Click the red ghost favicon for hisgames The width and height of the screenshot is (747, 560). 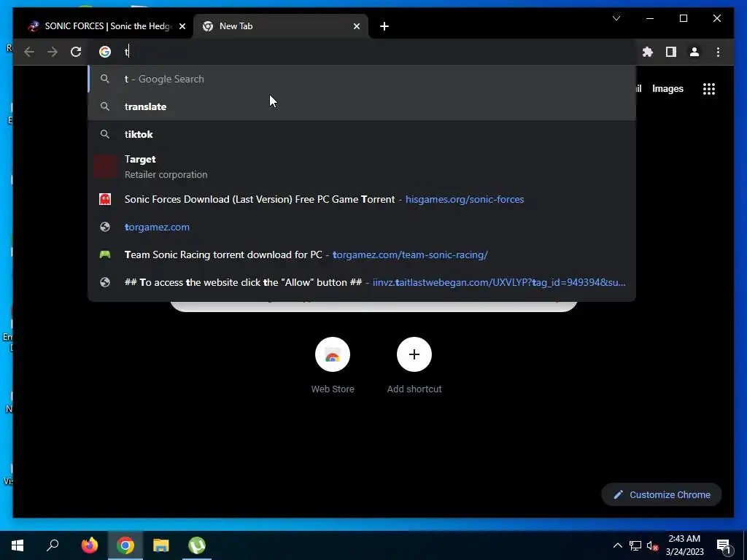[x=105, y=199]
